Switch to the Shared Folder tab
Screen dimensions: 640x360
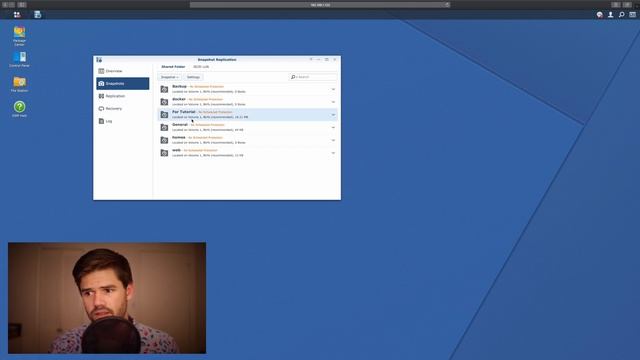pyautogui.click(x=173, y=67)
